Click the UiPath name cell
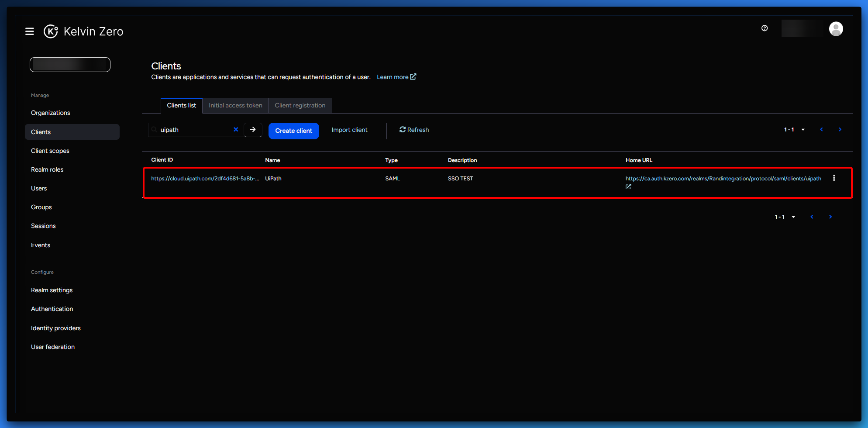 273,179
